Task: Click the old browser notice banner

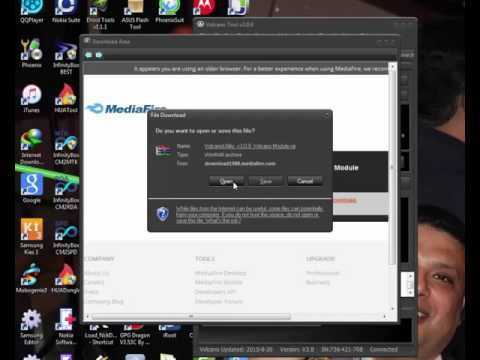Action: pyautogui.click(x=236, y=69)
